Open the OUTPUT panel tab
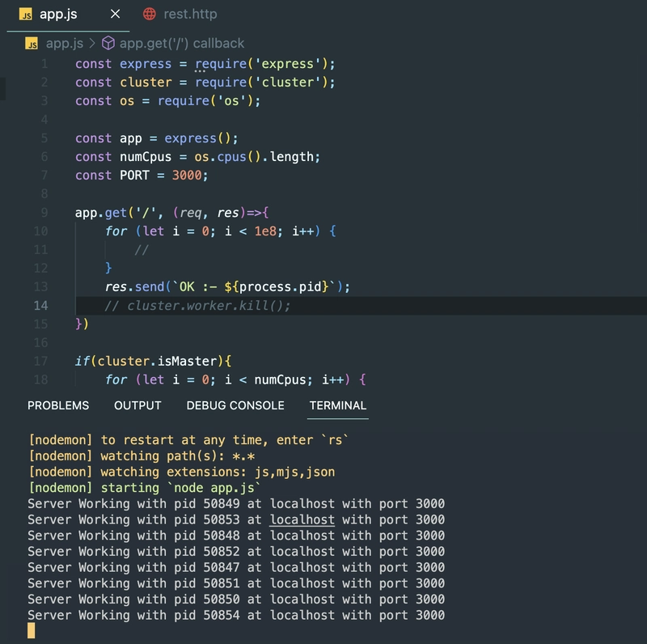The width and height of the screenshot is (647, 644). (x=137, y=405)
